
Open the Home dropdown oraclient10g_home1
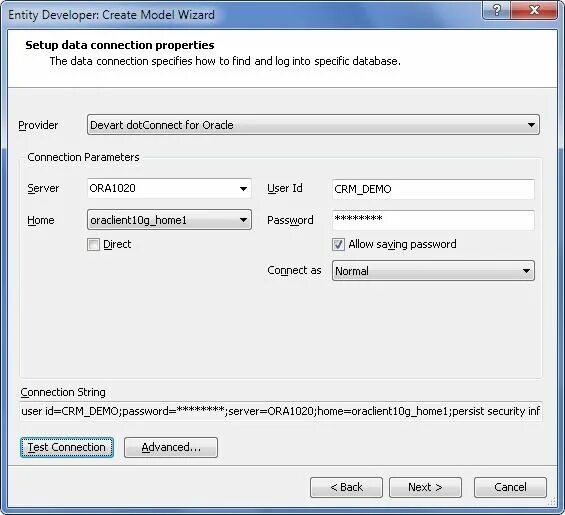click(x=169, y=220)
